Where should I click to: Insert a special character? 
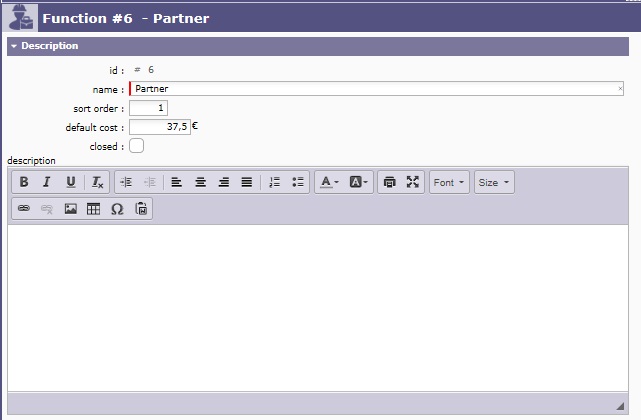117,209
